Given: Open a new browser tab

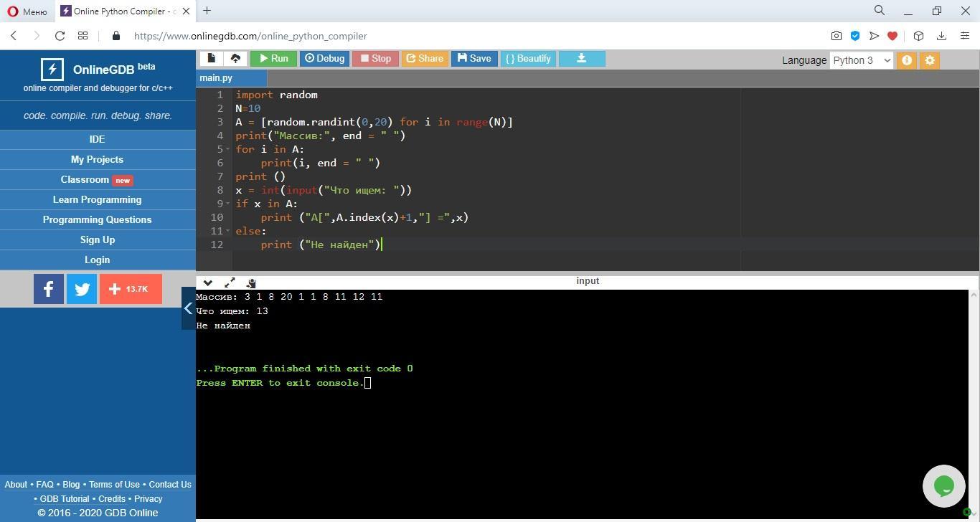Looking at the screenshot, I should [x=207, y=10].
